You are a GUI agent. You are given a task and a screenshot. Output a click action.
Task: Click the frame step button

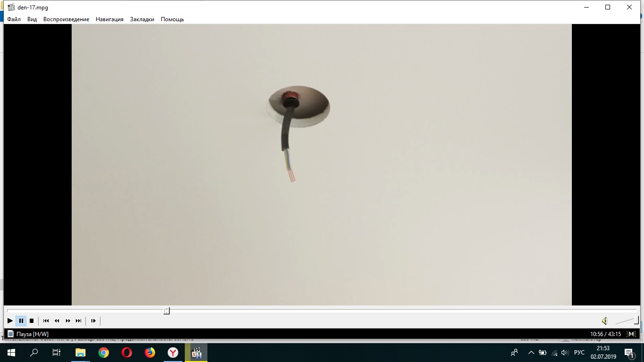click(x=93, y=321)
